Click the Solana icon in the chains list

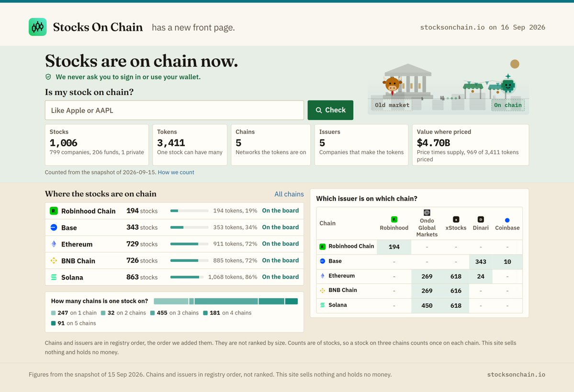[54, 277]
